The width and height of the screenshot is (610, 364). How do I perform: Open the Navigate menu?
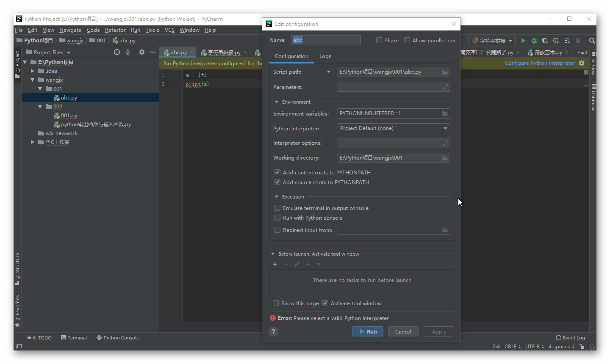point(70,30)
